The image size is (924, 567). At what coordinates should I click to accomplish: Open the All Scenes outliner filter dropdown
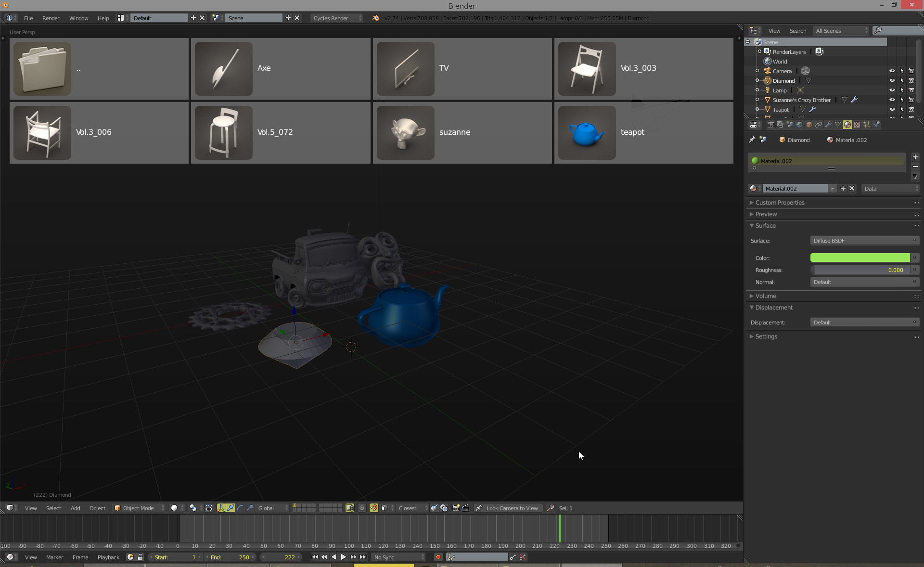842,30
